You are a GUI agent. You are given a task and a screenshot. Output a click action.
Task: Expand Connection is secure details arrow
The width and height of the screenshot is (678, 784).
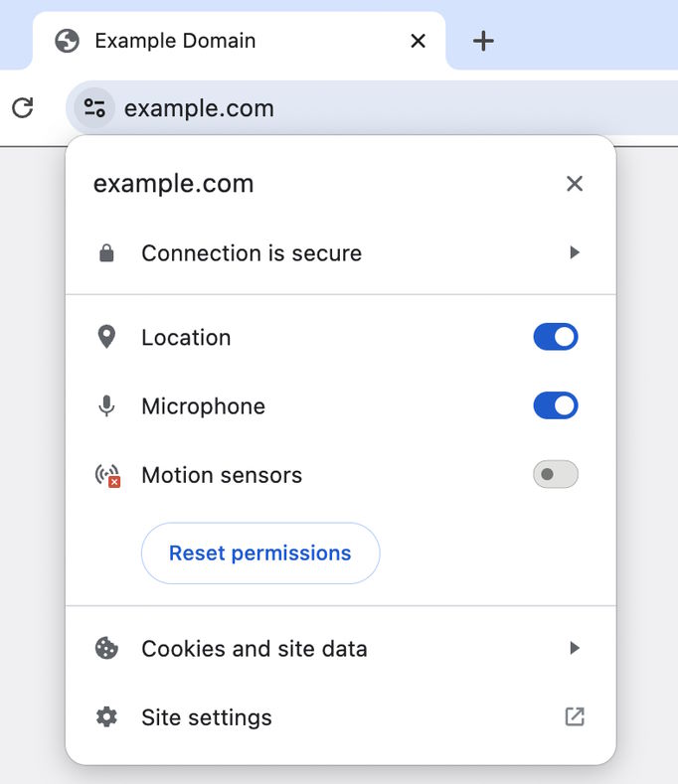click(x=575, y=253)
